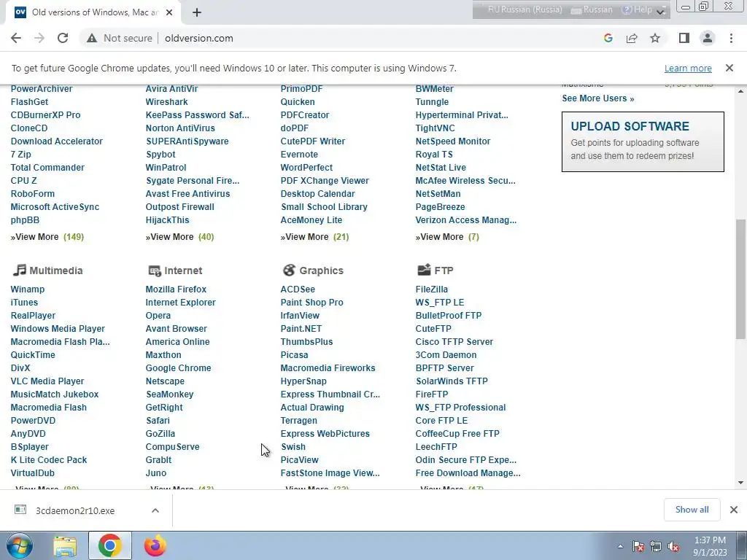Close the Old versions tab

pos(169,12)
